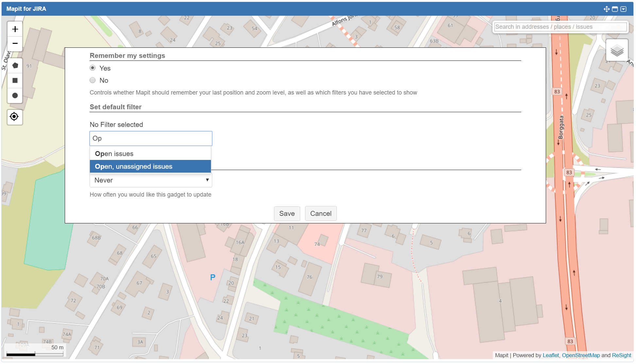Select the rectangle draw tool
The width and height of the screenshot is (636, 364).
coord(15,80)
